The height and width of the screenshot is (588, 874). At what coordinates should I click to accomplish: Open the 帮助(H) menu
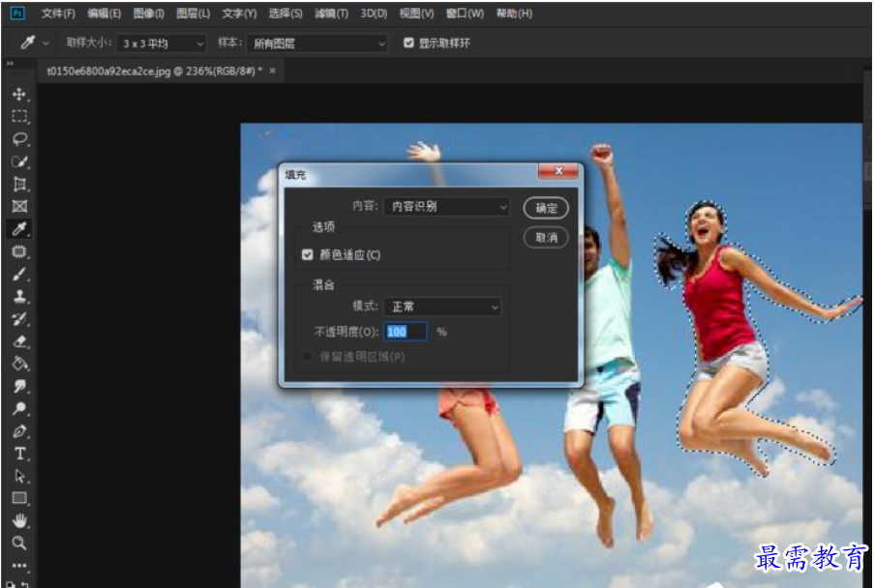tap(514, 14)
